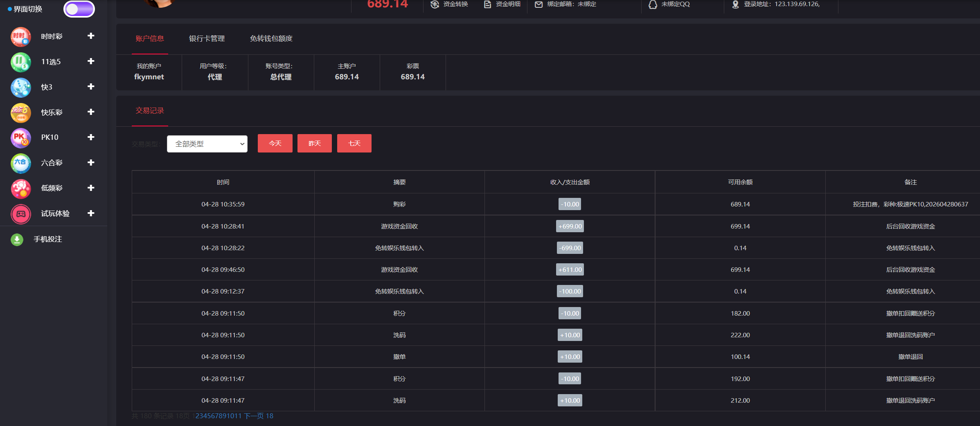Image resolution: width=980 pixels, height=426 pixels.
Task: Expand the 时时彩 submenu with plus
Action: 91,36
